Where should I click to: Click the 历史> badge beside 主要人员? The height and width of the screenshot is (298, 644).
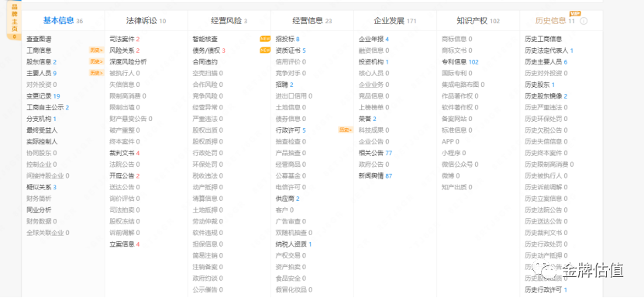(97, 73)
